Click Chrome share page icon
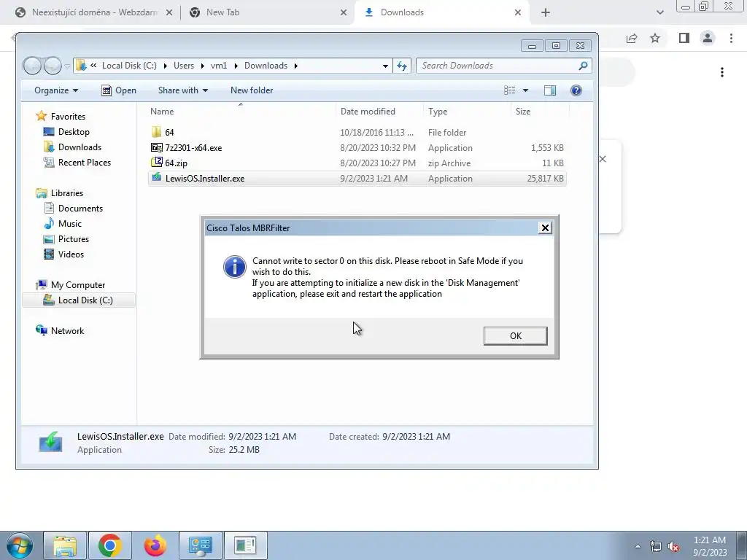 632,38
